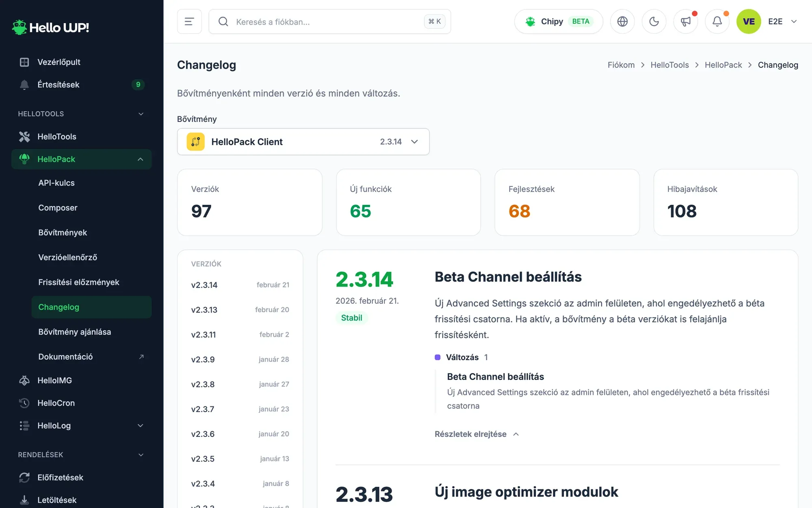Screen dimensions: 812x508
Task: Open the notifications bell in header
Action: click(717, 22)
